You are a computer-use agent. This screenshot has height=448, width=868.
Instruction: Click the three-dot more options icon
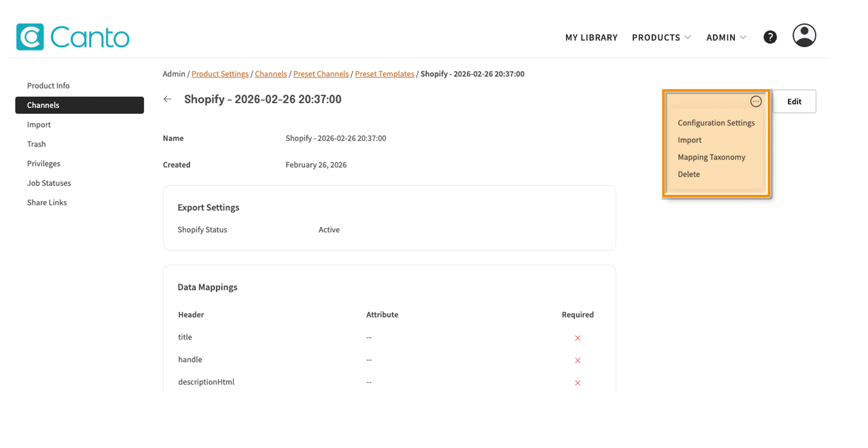[x=756, y=101]
